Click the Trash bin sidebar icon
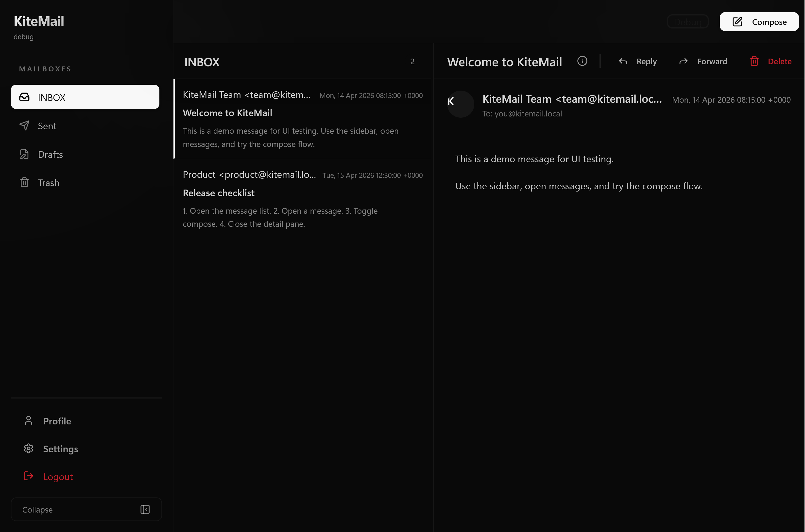This screenshot has width=805, height=532. click(x=24, y=182)
